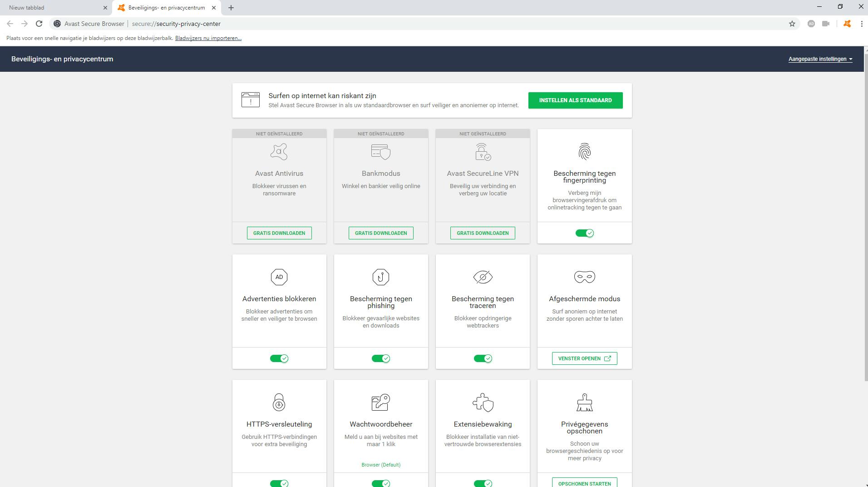
Task: Disable Bescherming tegen phishing switch
Action: 381,358
